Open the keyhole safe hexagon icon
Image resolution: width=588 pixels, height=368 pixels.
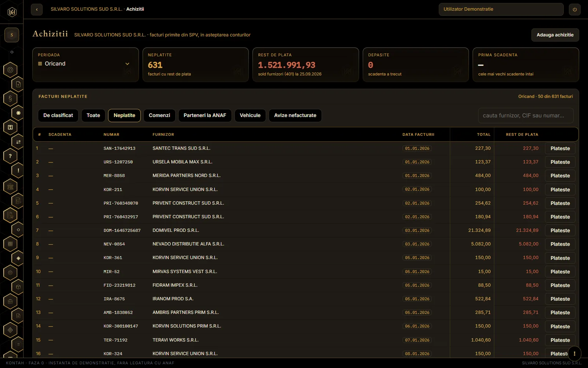coord(10,127)
